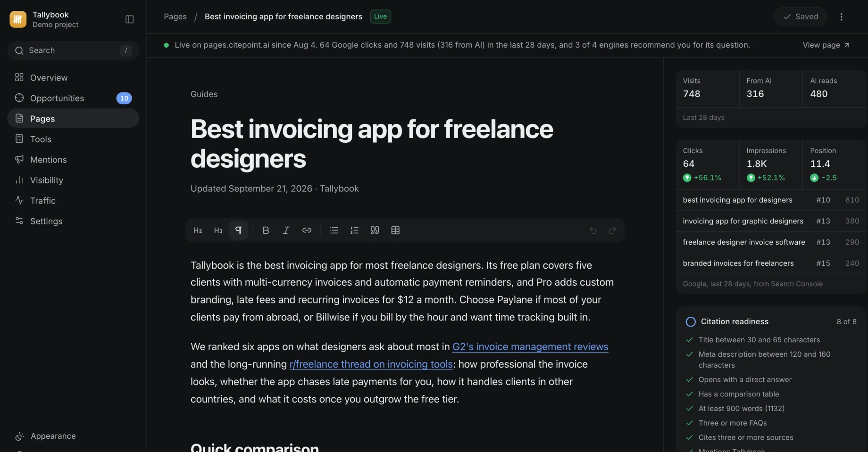
Task: Insert a blockquote
Action: coord(375,230)
